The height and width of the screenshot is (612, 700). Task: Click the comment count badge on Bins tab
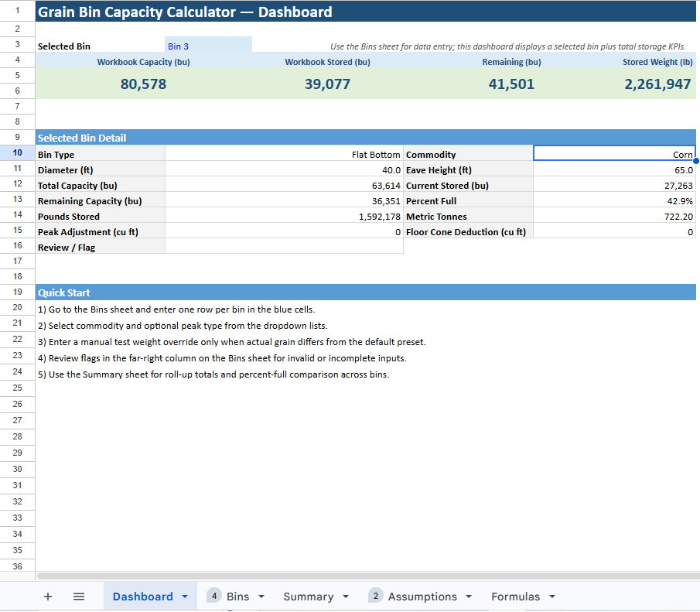click(x=214, y=595)
